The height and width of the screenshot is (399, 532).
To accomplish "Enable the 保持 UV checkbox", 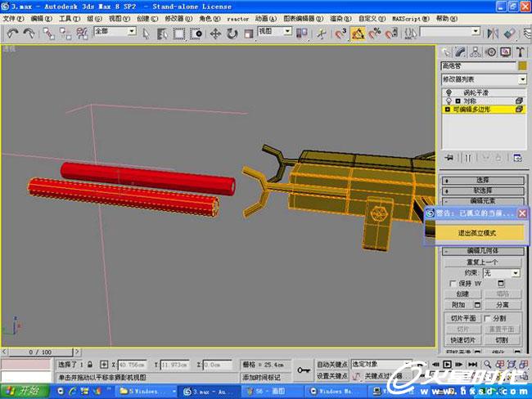I will point(453,283).
